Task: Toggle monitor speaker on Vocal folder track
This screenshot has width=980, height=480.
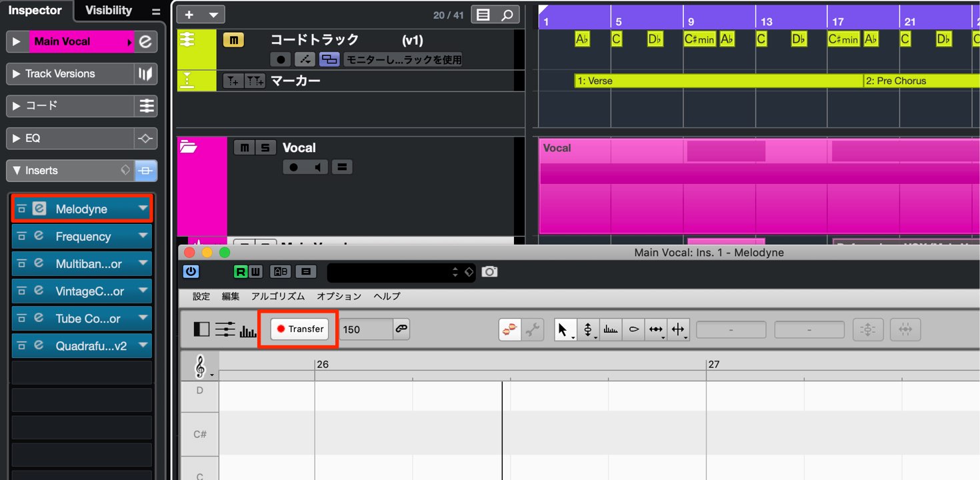Action: click(318, 167)
